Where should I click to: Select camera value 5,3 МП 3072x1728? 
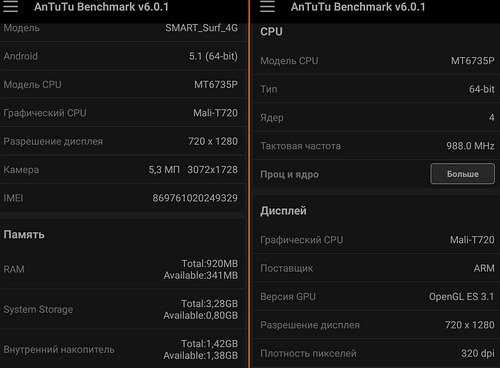tap(193, 170)
